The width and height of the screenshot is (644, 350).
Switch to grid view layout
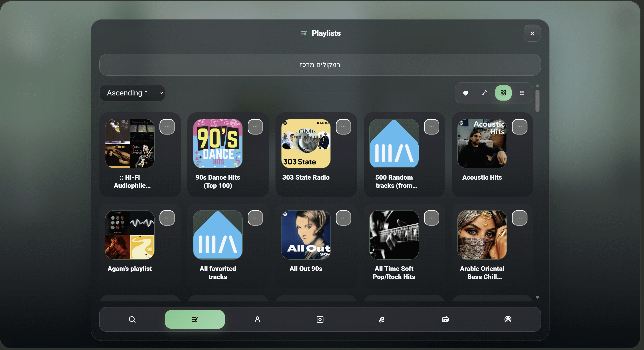click(x=503, y=93)
